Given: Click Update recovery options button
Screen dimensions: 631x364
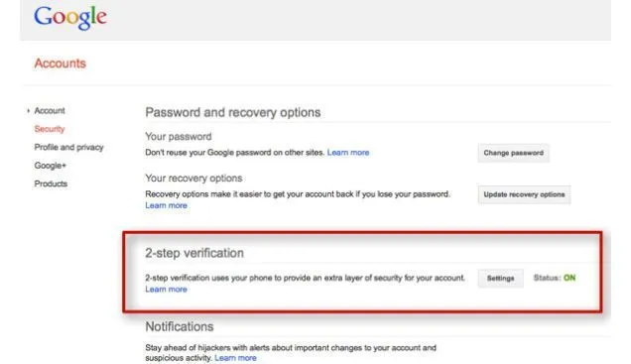Looking at the screenshot, I should pyautogui.click(x=524, y=194).
